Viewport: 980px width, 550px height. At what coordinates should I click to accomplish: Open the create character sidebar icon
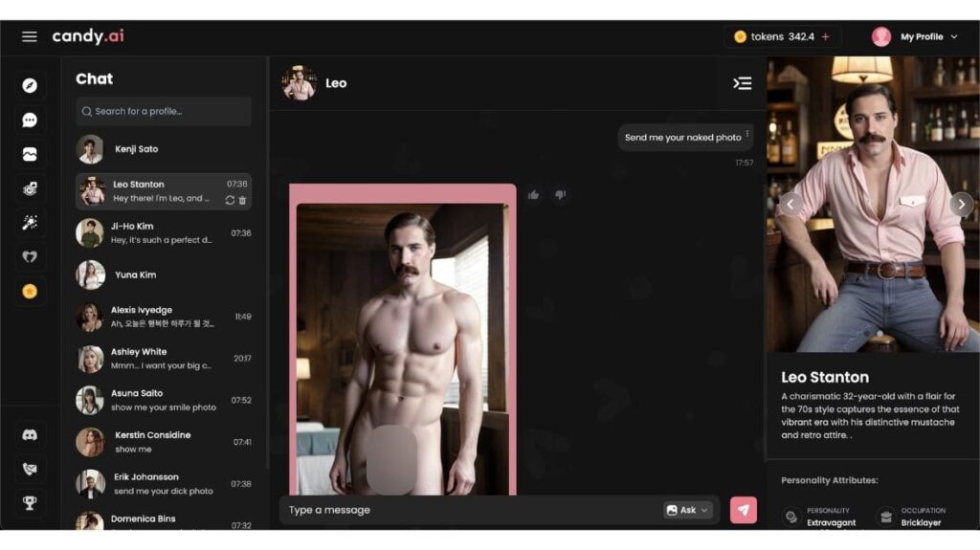coord(30,188)
